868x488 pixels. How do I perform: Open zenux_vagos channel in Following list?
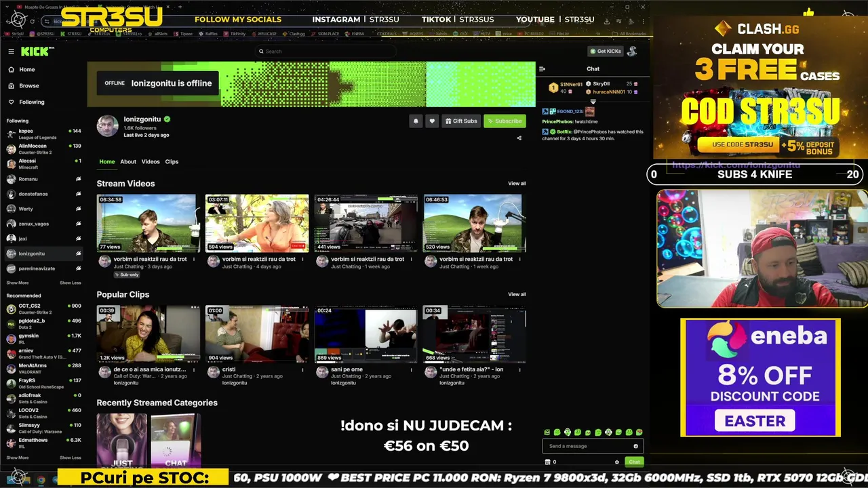43,224
